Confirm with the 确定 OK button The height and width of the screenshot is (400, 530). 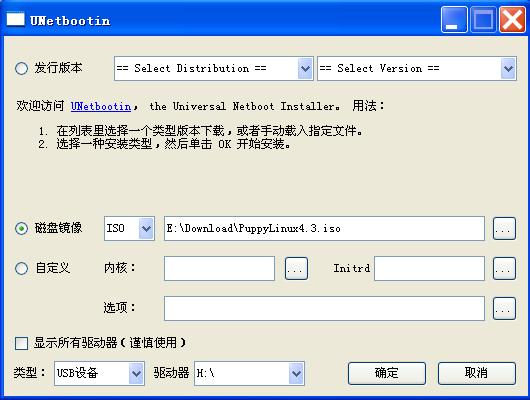(x=387, y=373)
